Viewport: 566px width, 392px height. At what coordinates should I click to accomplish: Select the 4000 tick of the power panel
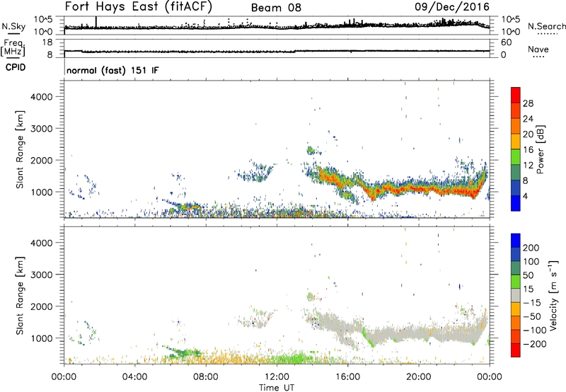pyautogui.click(x=42, y=97)
